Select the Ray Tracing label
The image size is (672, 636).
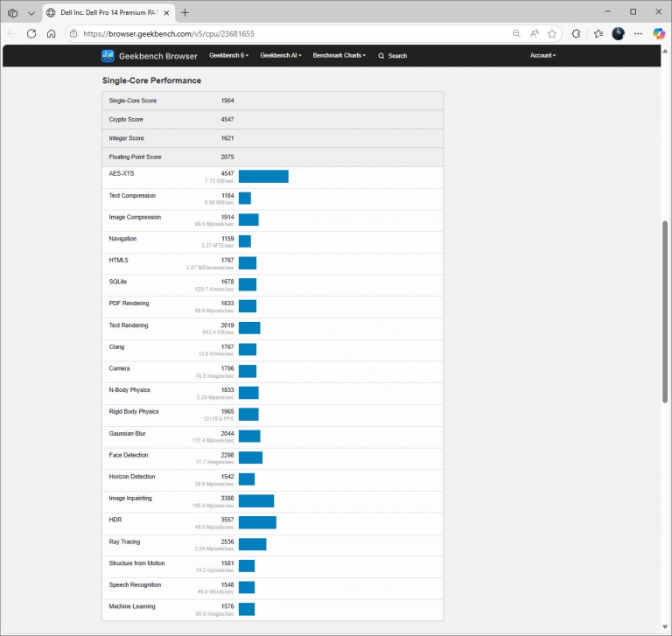tap(124, 542)
